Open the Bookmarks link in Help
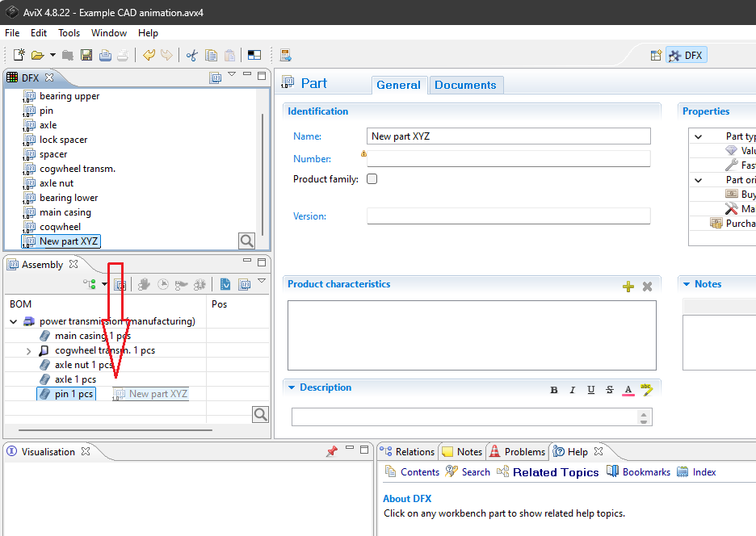 coord(645,472)
